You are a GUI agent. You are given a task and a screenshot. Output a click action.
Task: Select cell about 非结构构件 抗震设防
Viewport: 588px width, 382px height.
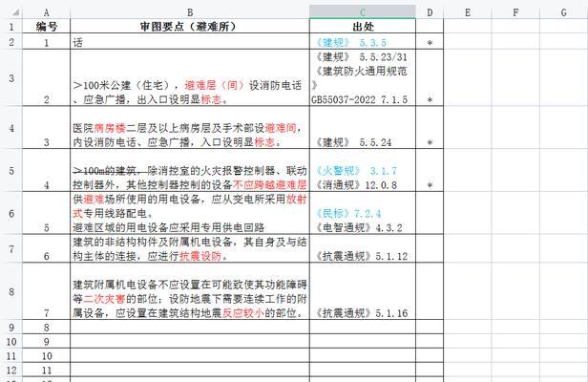point(190,248)
